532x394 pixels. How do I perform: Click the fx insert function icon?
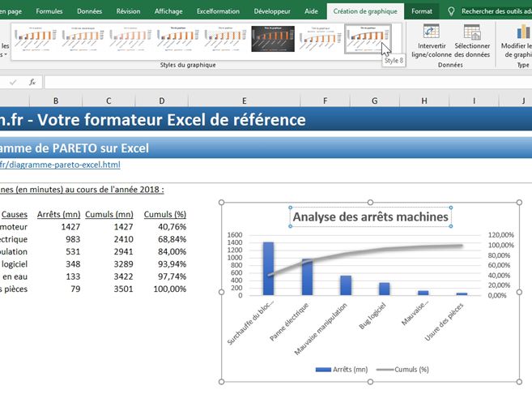(32, 82)
